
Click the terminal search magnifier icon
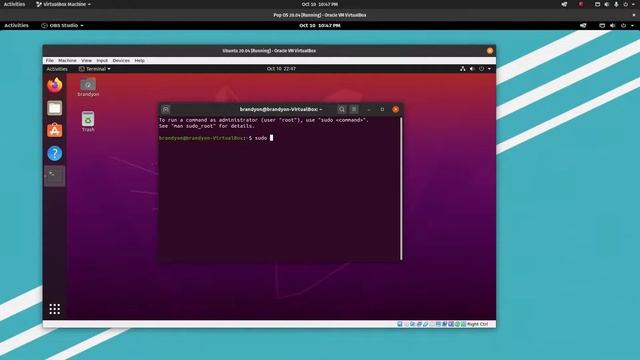[342, 109]
